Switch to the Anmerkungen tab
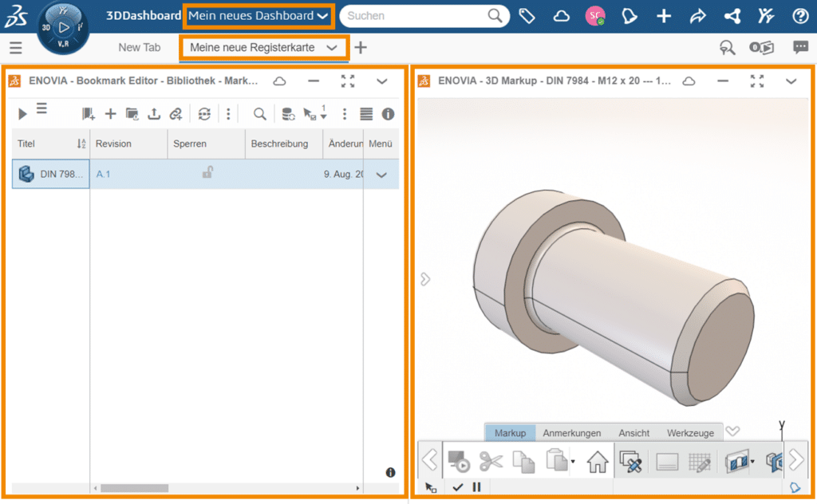 [x=571, y=432]
